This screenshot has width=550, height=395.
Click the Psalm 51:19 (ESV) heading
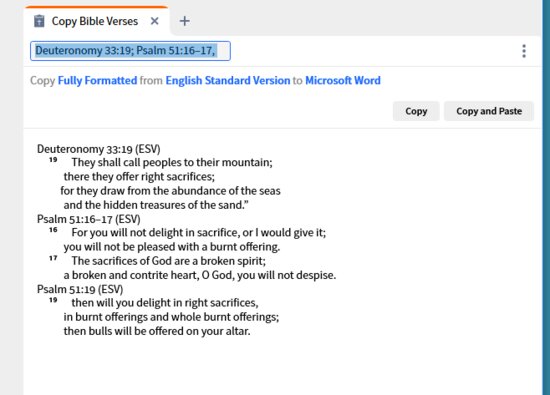80,289
